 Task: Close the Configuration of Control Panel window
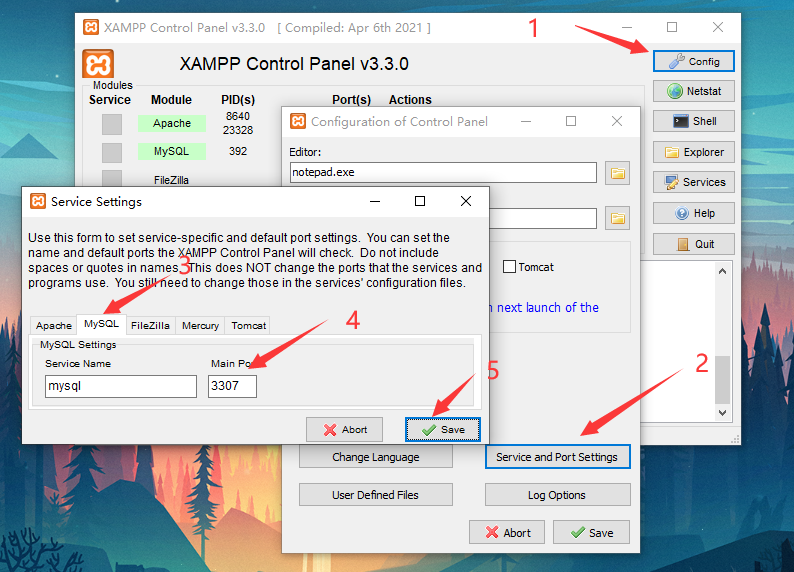click(x=617, y=121)
